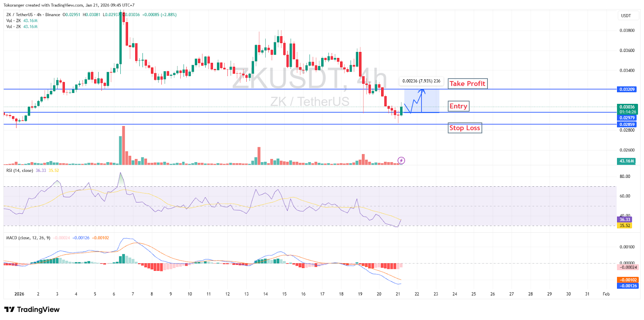Click the Entry text label
Screen dimensions: 644x320
pyautogui.click(x=458, y=106)
